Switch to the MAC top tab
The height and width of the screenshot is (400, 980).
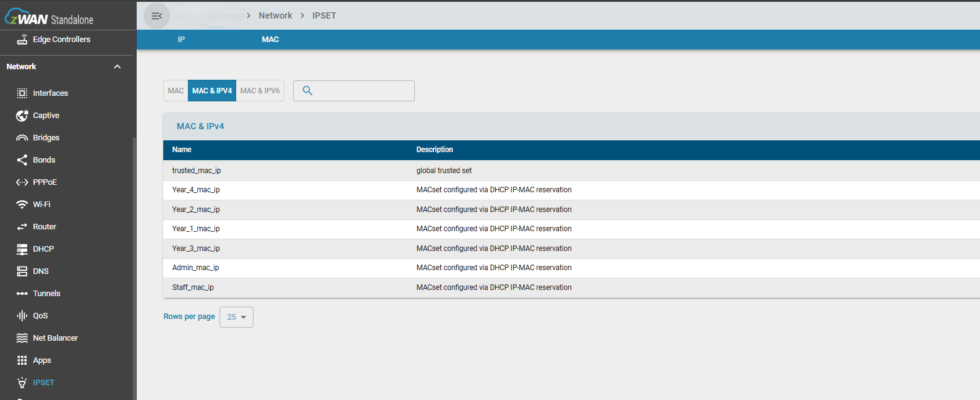click(270, 40)
